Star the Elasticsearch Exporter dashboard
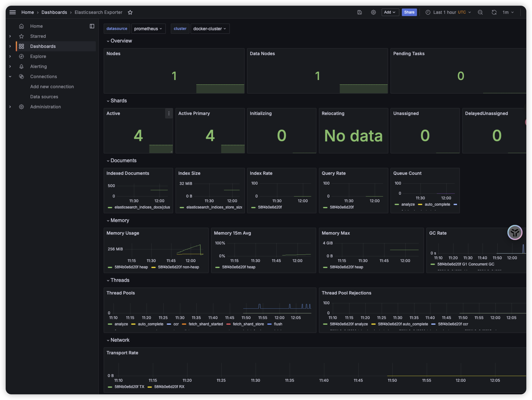The height and width of the screenshot is (400, 532). [130, 12]
